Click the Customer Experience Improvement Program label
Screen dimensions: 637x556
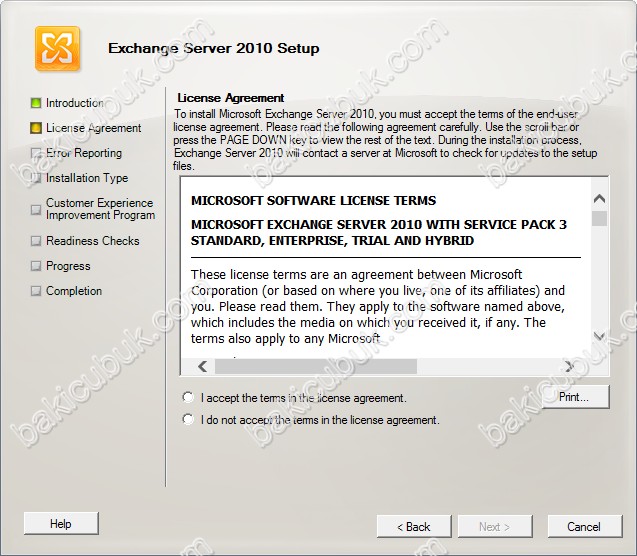(x=100, y=209)
